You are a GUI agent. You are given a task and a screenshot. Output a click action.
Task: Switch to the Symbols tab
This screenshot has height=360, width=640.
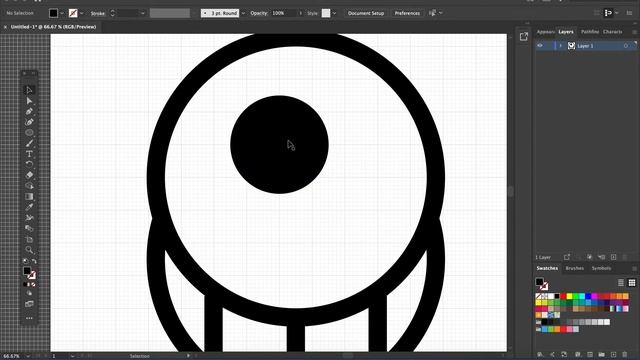coord(601,268)
